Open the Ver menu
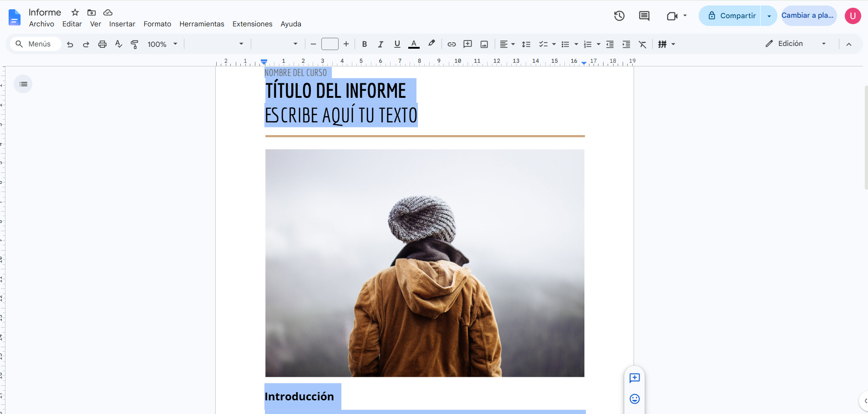868x414 pixels. (x=96, y=24)
